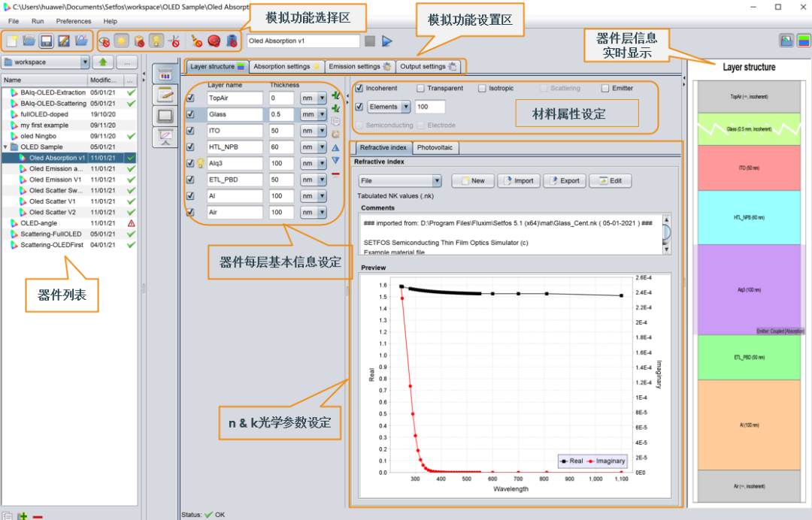Open results folder with graph icon

pyautogui.click(x=81, y=41)
